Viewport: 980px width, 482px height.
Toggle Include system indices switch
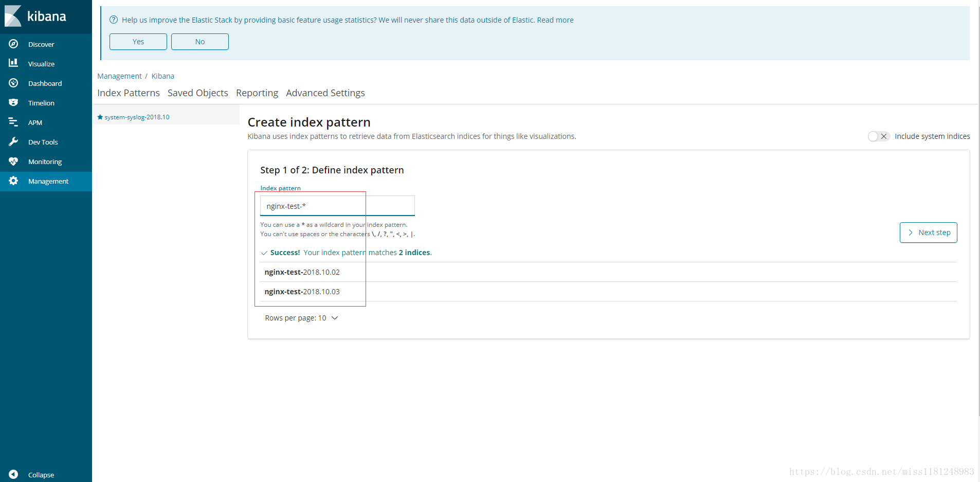coord(878,136)
